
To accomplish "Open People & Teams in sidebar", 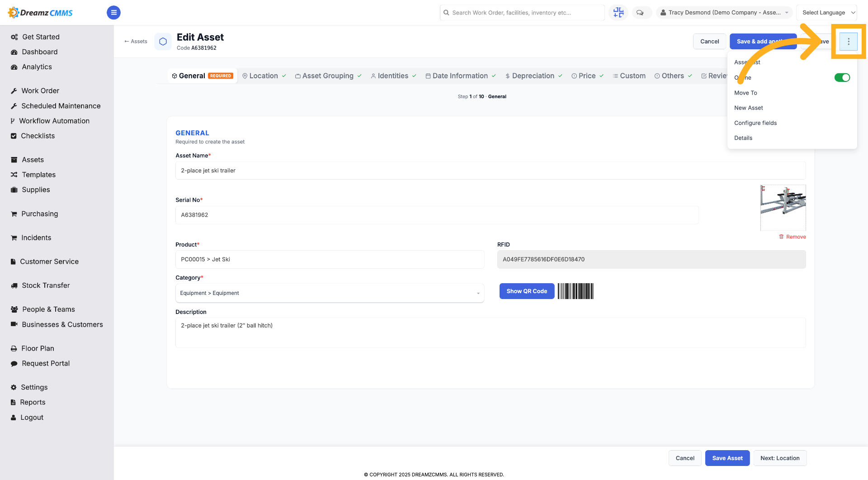I will point(49,309).
